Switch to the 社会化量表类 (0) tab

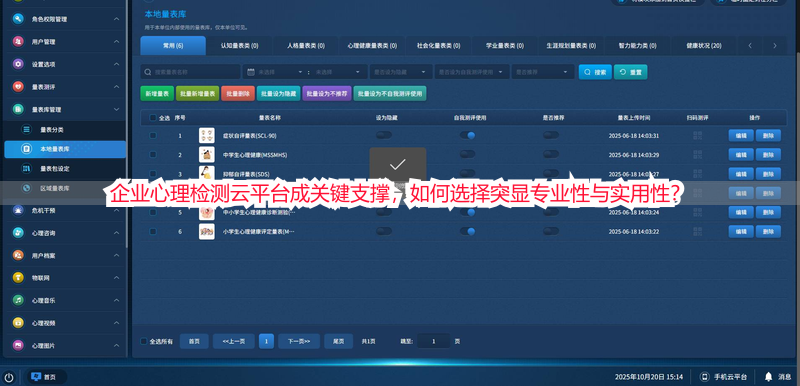(x=438, y=45)
